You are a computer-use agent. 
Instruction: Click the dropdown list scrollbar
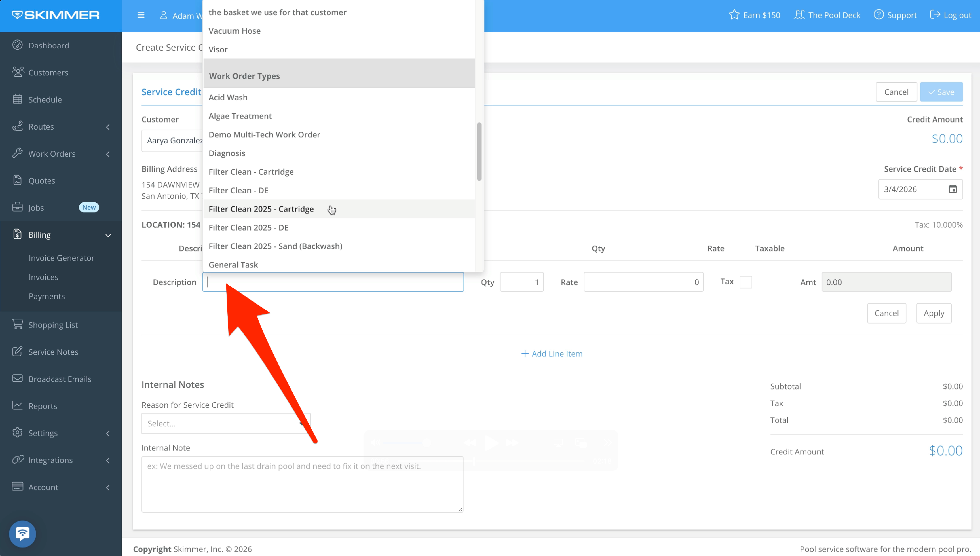479,151
